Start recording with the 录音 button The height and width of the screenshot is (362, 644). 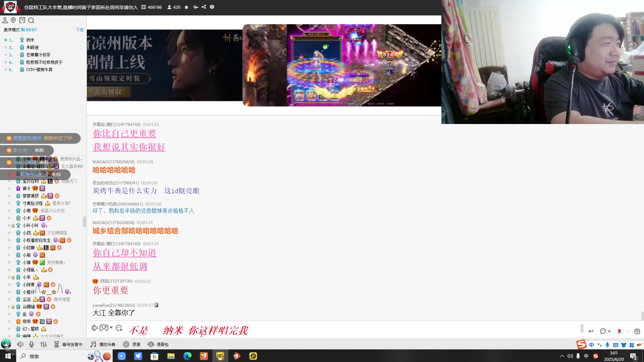132,344
